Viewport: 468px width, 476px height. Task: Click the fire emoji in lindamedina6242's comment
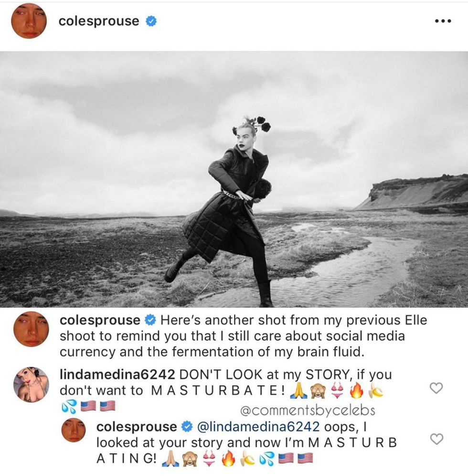tap(356, 391)
